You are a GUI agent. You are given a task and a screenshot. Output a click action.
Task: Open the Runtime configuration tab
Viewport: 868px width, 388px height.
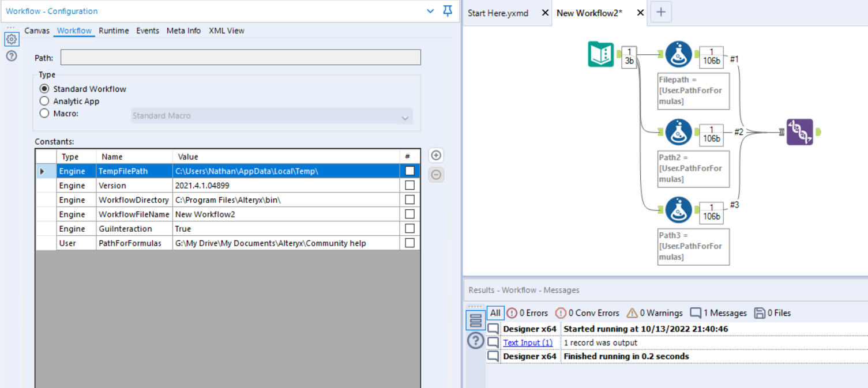(x=114, y=31)
